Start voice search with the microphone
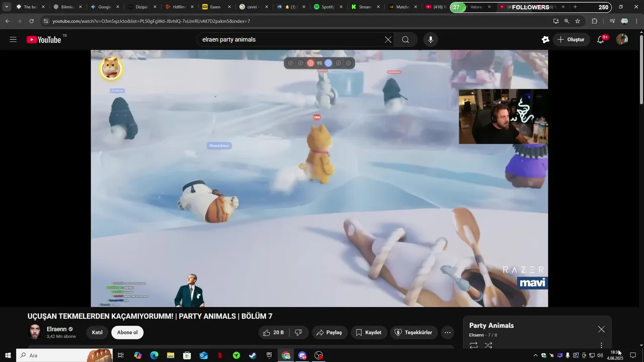Screen dimensions: 644x362 click(x=430, y=40)
